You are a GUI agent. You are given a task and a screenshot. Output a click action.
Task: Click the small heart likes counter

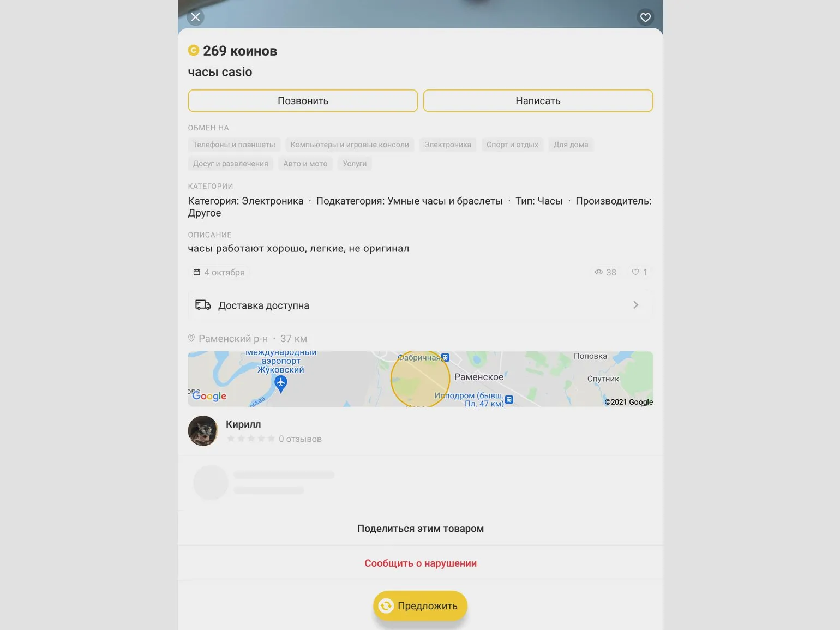coord(639,272)
